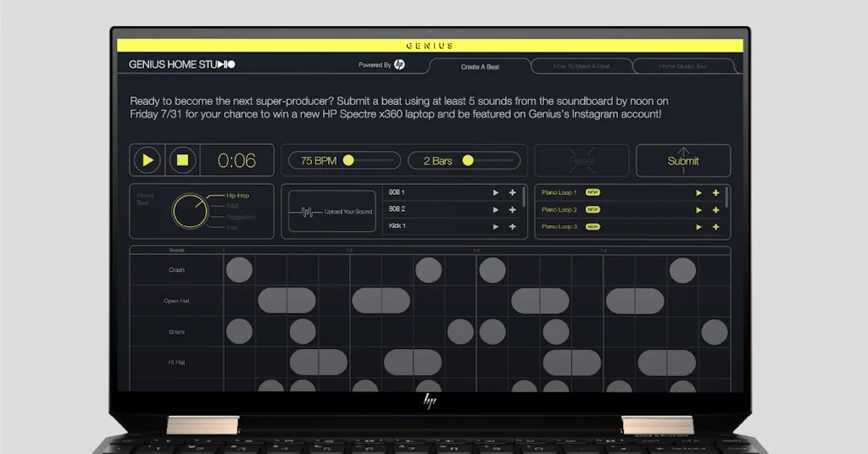868x454 pixels.
Task: Toggle the first Snare beat cell
Action: (239, 331)
